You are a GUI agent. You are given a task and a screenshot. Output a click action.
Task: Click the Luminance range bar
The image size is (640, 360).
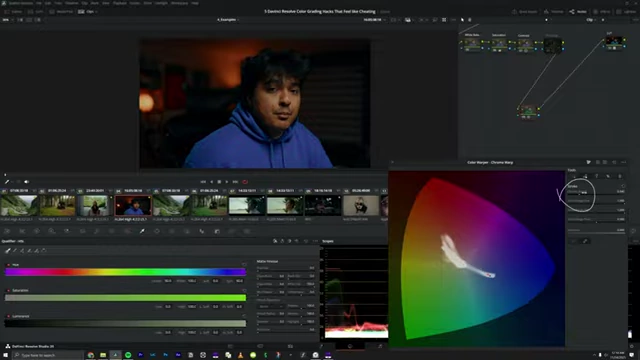click(x=125, y=324)
